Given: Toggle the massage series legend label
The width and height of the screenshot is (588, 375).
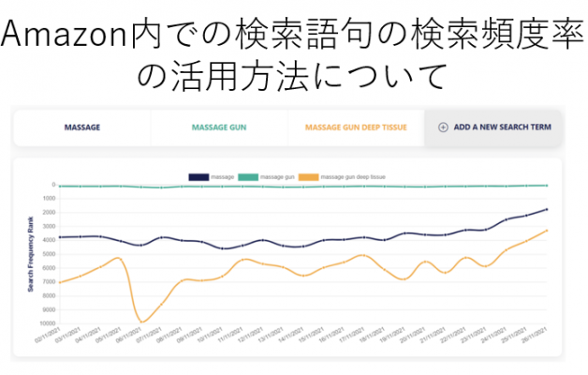Looking at the screenshot, I should coord(223,176).
